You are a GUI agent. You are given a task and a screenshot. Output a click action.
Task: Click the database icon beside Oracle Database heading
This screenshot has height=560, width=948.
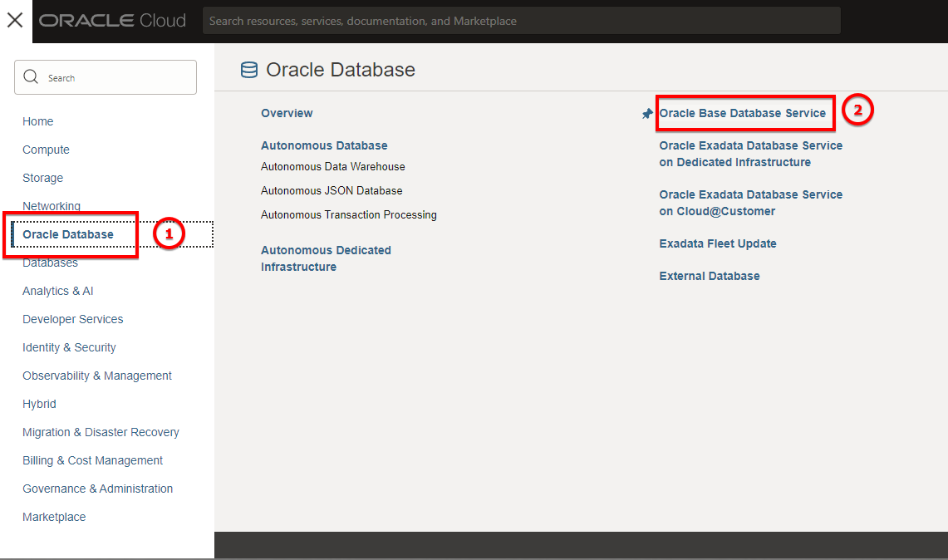[249, 70]
